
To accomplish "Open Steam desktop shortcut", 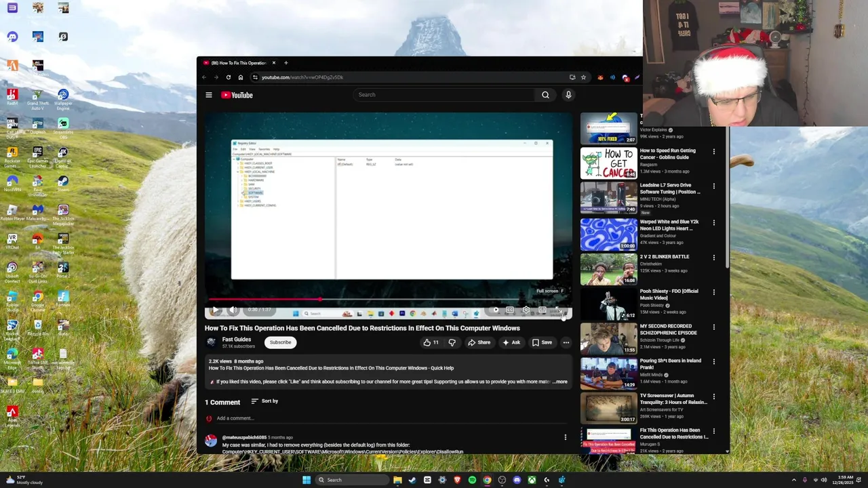I will click(x=63, y=184).
